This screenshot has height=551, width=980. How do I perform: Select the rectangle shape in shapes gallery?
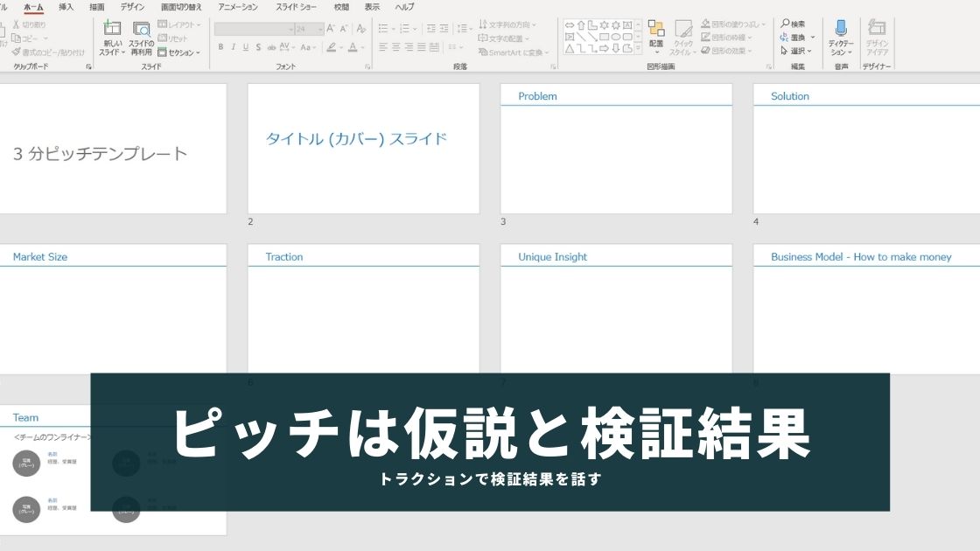click(x=605, y=37)
